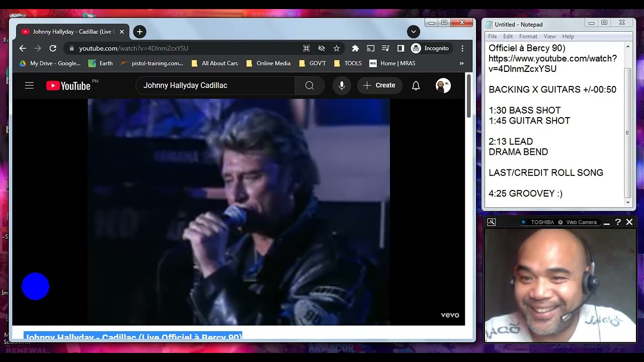
Task: Click the Cast media icon
Action: (370, 48)
